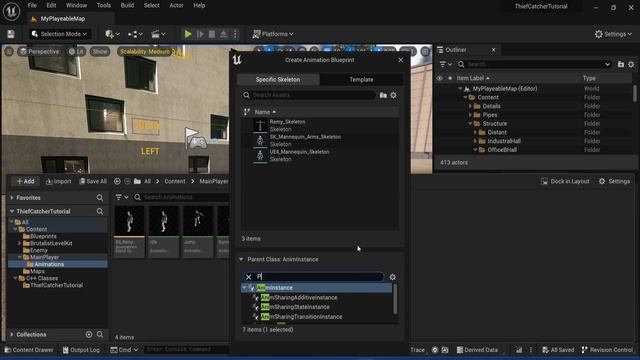Image resolution: width=640 pixels, height=360 pixels.
Task: Click the Save icon in main toolbar
Action: click(x=11, y=34)
